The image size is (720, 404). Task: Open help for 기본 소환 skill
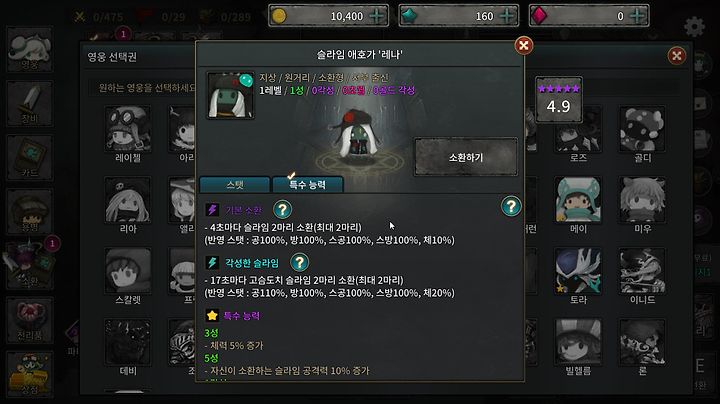(x=282, y=209)
